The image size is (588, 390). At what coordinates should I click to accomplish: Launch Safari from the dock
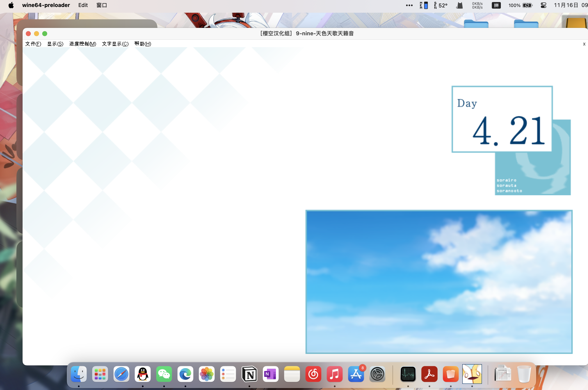(121, 374)
